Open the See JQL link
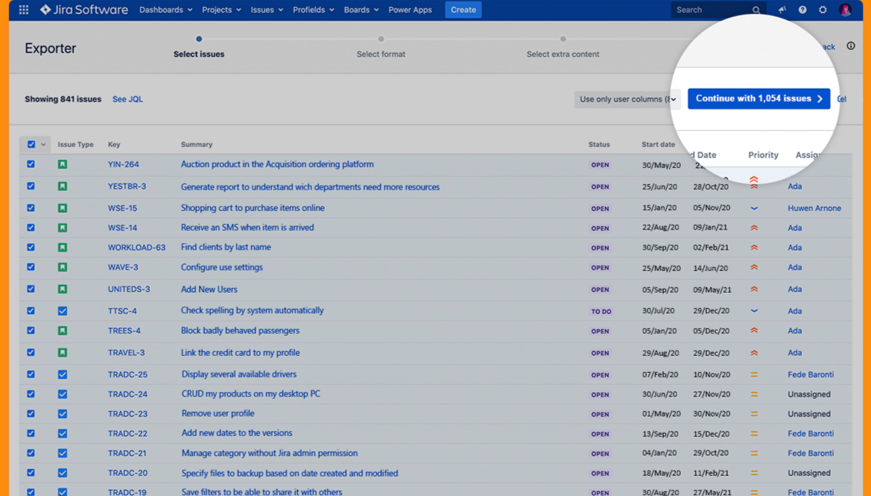 tap(127, 100)
